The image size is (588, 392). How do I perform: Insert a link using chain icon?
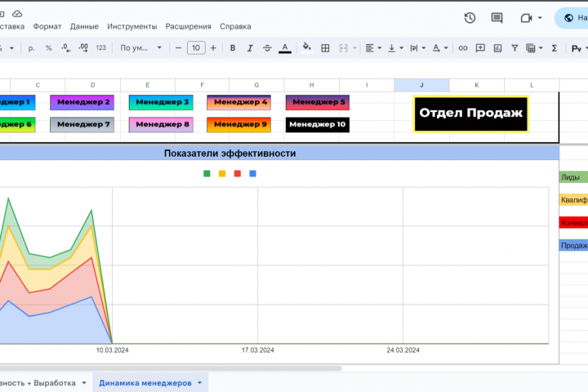tap(463, 48)
